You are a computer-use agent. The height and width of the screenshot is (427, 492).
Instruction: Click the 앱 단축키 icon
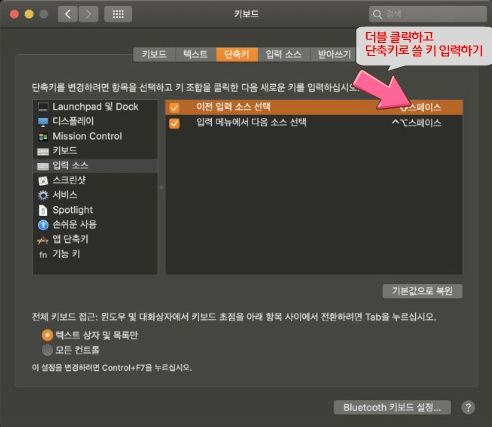pyautogui.click(x=43, y=240)
